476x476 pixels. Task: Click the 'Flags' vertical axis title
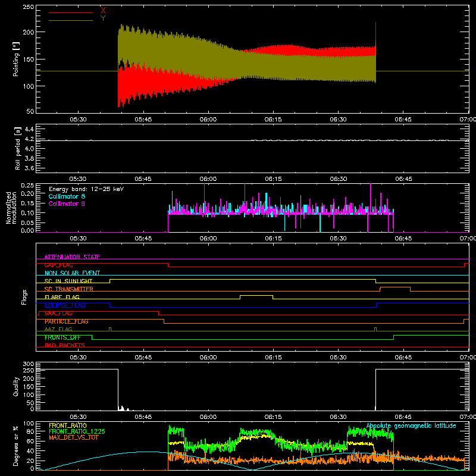point(24,297)
